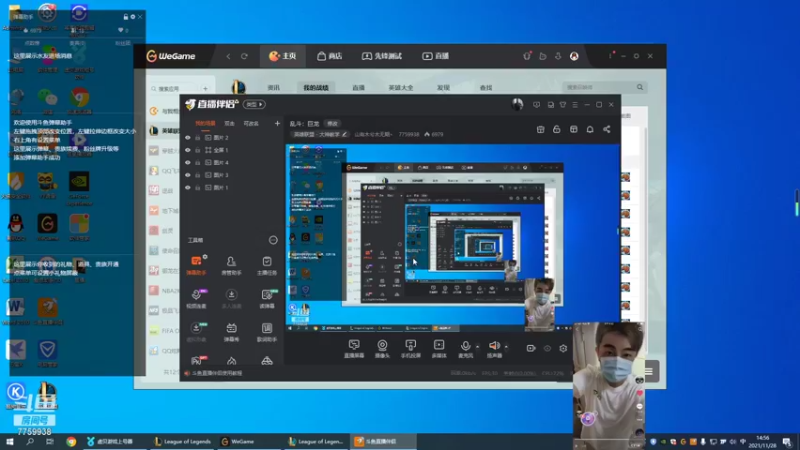This screenshot has height=450, width=800.
Task: Toggle lock on layer 图片 4
Action: (198, 162)
